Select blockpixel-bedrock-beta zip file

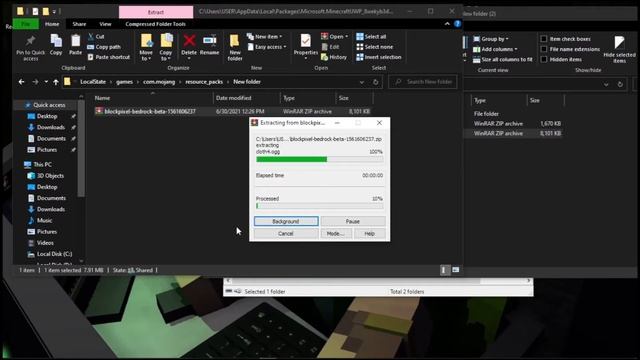[x=232, y=111]
